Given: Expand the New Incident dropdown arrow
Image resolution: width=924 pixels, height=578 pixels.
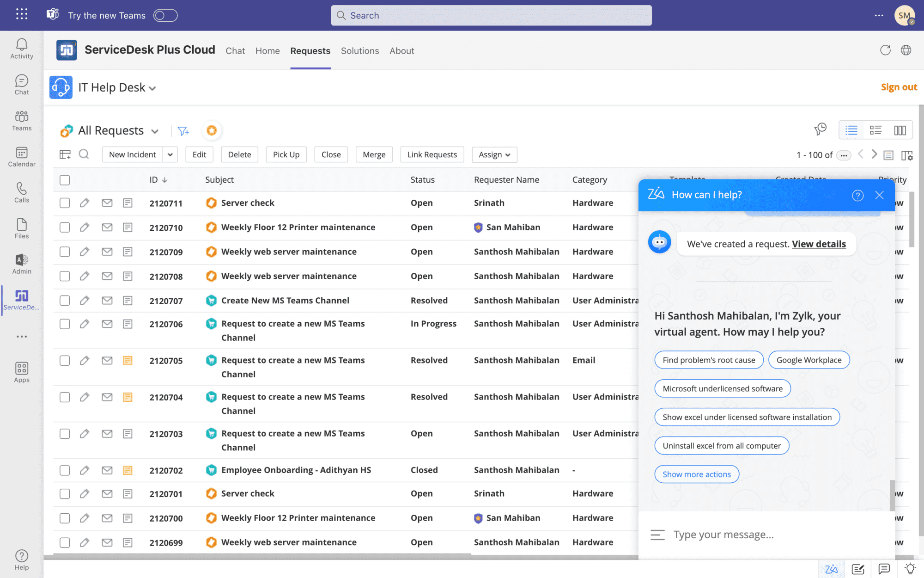Looking at the screenshot, I should [170, 154].
